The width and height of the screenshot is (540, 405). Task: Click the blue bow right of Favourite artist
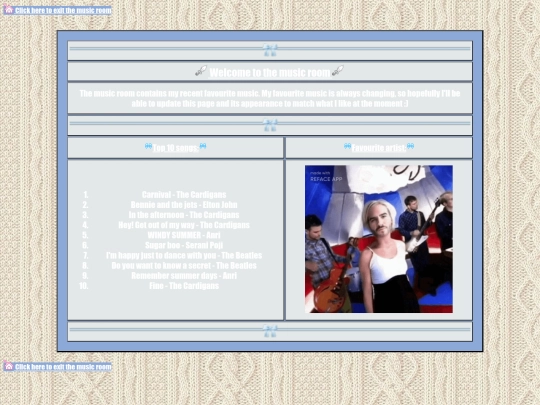[410, 146]
